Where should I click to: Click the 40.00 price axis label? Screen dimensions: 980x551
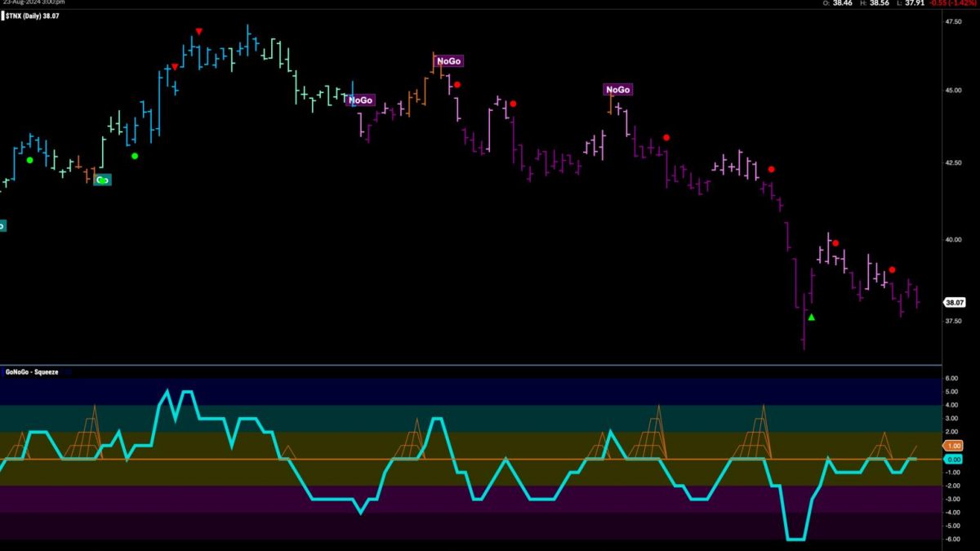[x=953, y=240]
